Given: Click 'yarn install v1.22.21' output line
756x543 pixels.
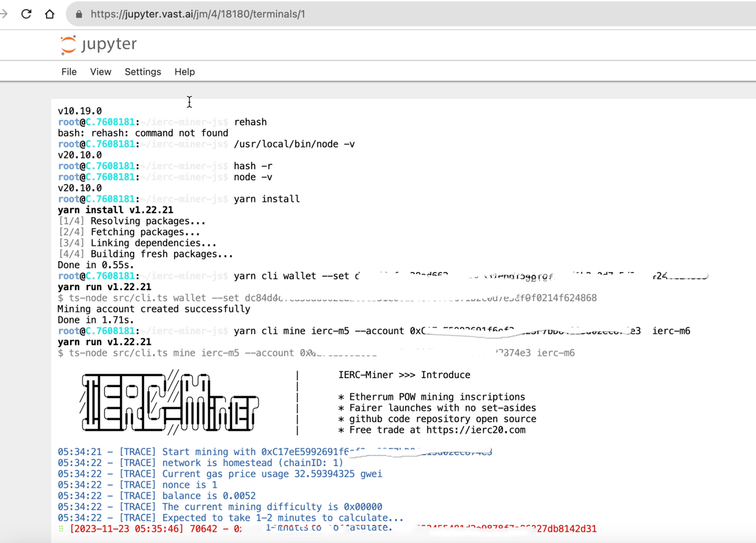Looking at the screenshot, I should tap(115, 210).
